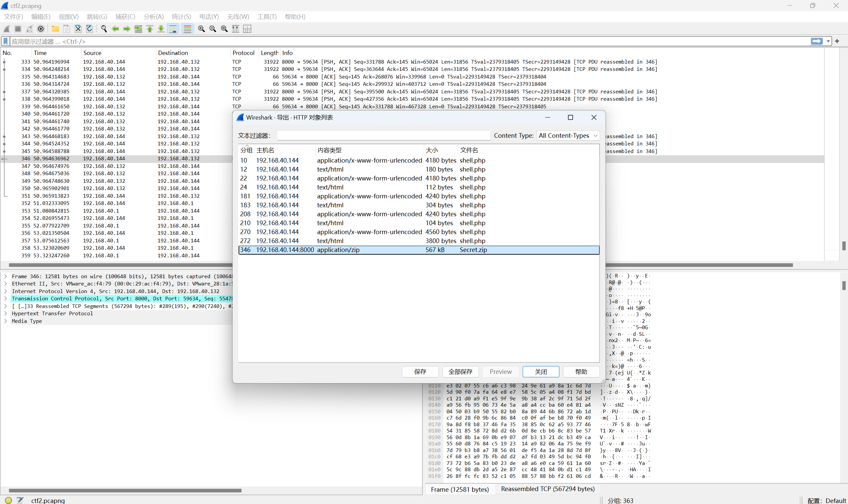
Task: Switch to Reassembled TCP (567294 bytes) tab
Action: 547,489
